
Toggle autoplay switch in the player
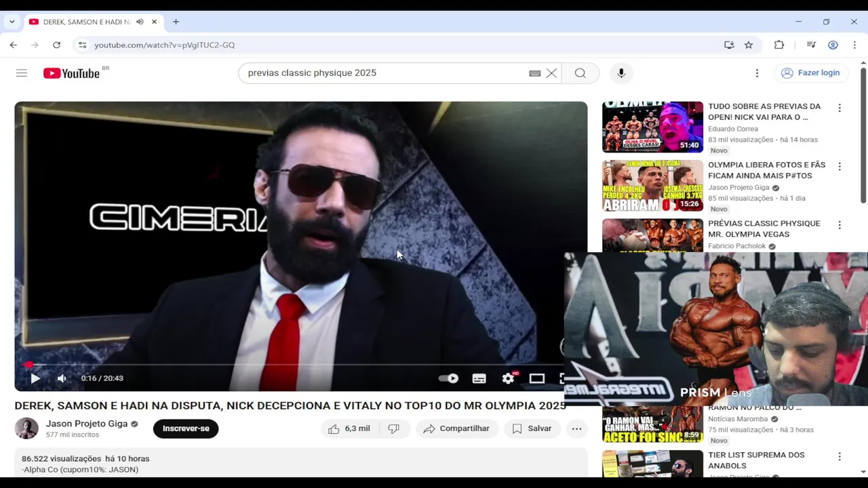[448, 378]
